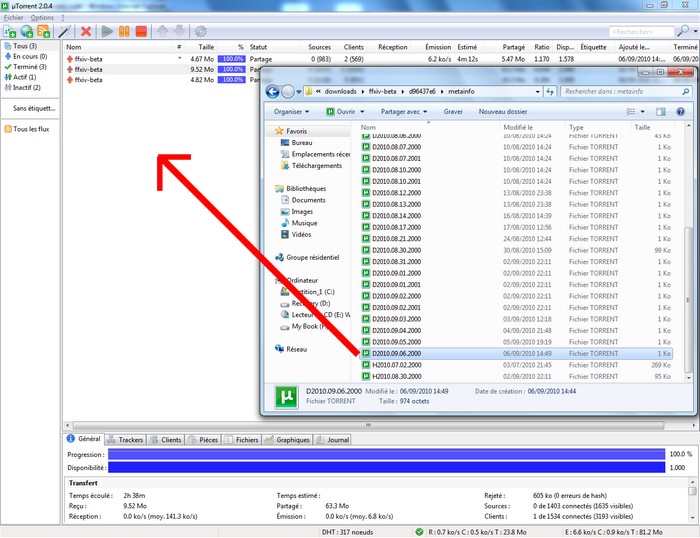Click the green Start torrent icon

107,31
